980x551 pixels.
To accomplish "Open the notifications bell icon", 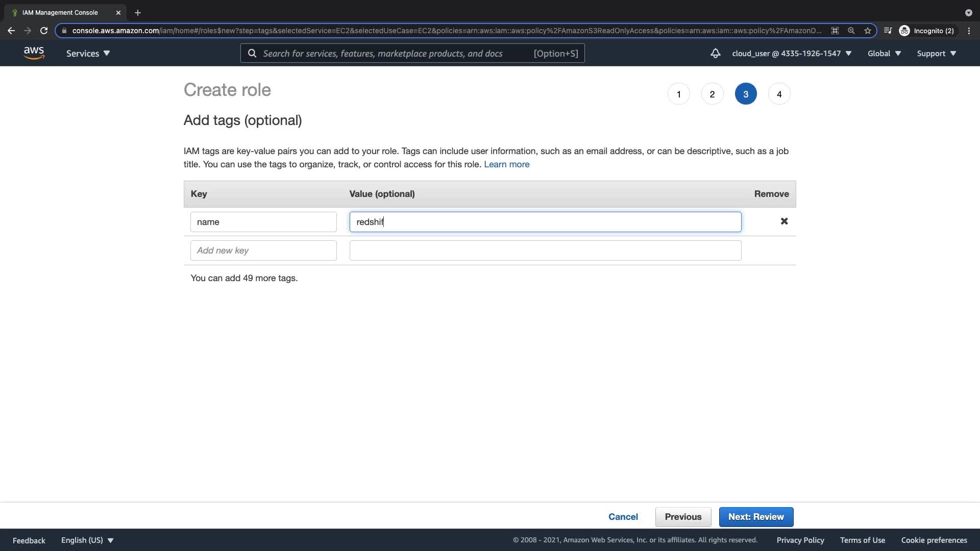I will pyautogui.click(x=715, y=53).
